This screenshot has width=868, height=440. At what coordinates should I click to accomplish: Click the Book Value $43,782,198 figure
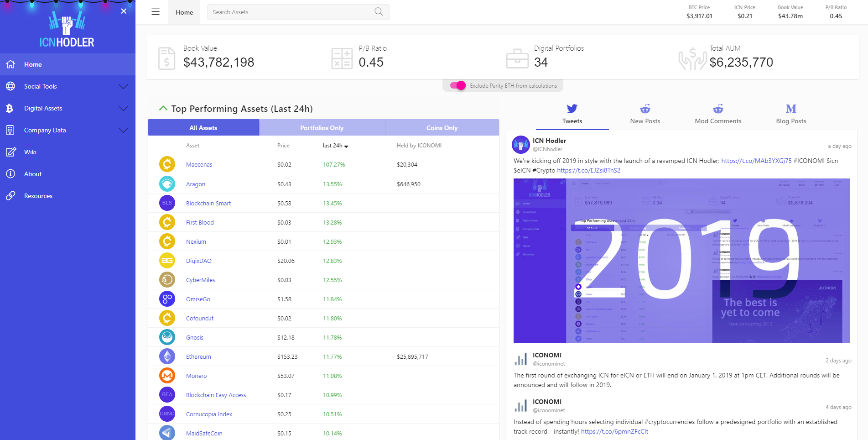point(219,62)
